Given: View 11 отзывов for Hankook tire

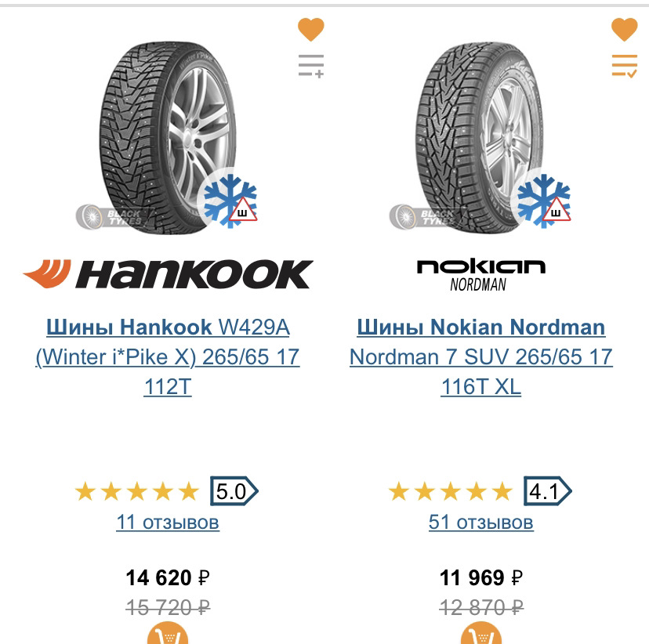Looking at the screenshot, I should click(x=168, y=522).
